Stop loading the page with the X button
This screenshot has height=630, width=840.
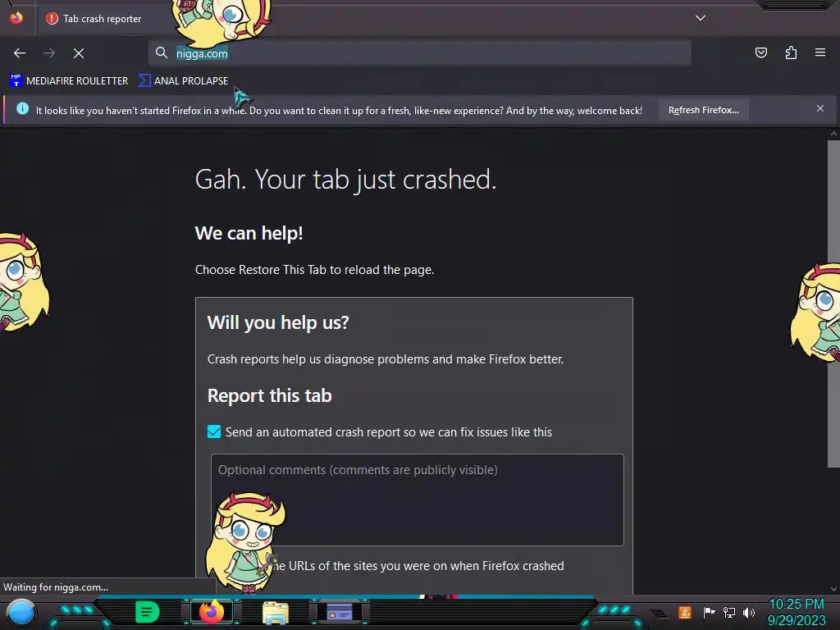(x=79, y=53)
